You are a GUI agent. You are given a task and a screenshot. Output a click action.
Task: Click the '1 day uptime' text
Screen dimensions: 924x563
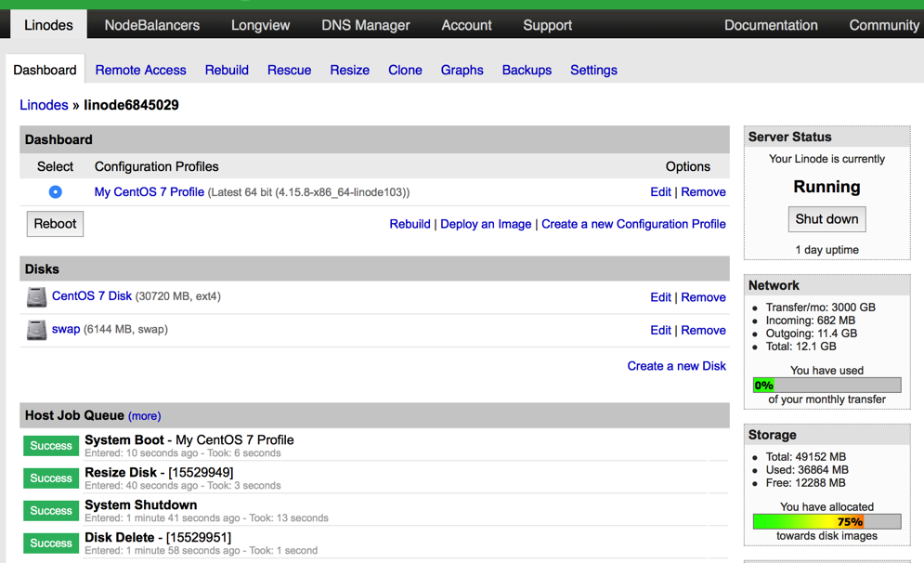826,250
